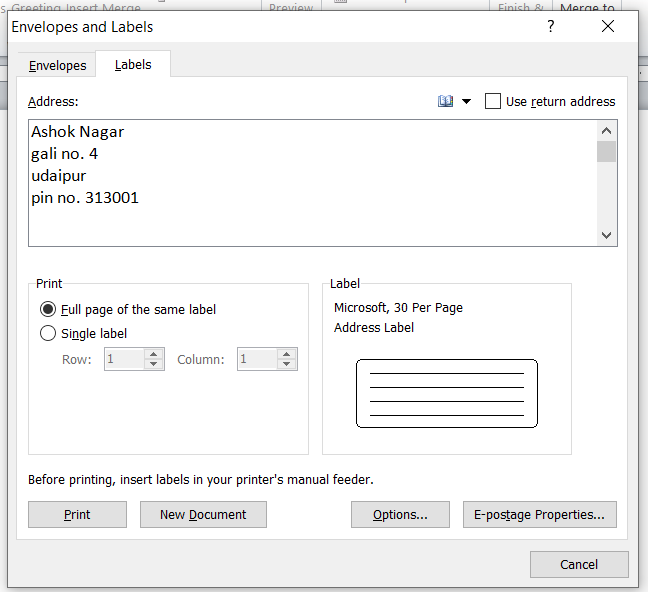Click the label preview thumbnail

point(446,393)
